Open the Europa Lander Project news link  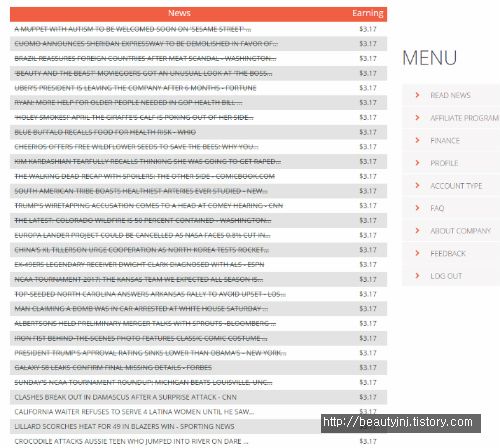142,235
